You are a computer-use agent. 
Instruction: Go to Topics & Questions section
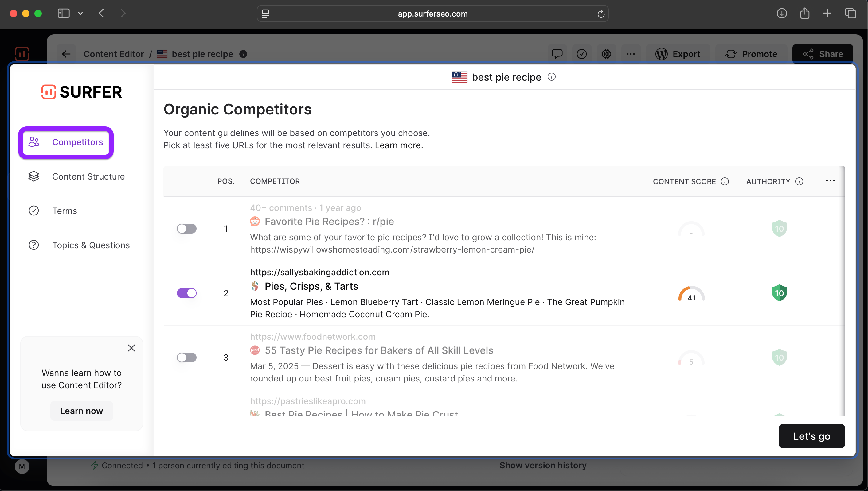click(79, 245)
